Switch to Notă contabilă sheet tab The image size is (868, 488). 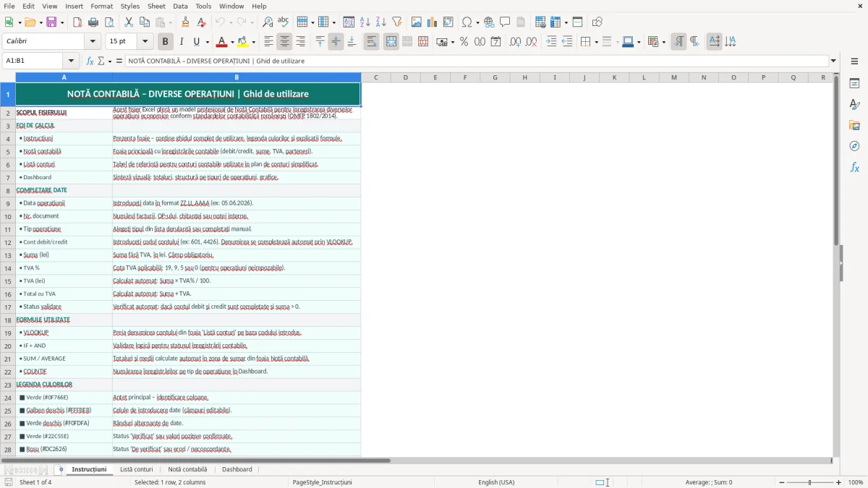point(187,469)
